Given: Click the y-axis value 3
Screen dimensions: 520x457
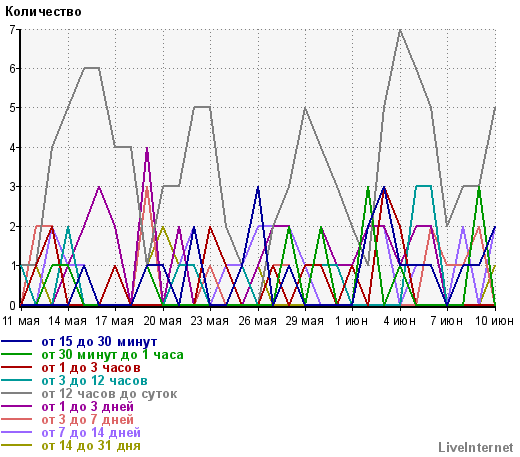Looking at the screenshot, I should point(12,187).
